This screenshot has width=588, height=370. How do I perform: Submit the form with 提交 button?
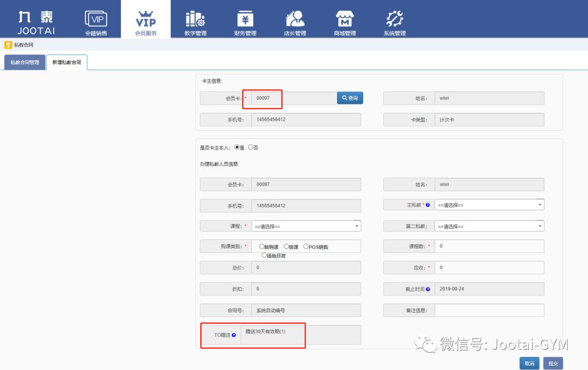point(553,363)
